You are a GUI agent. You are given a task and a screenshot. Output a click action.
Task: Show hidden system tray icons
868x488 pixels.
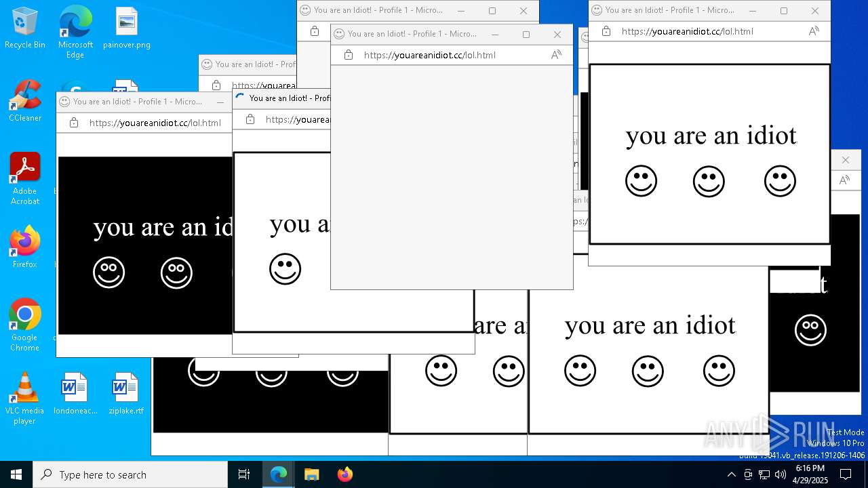[731, 474]
